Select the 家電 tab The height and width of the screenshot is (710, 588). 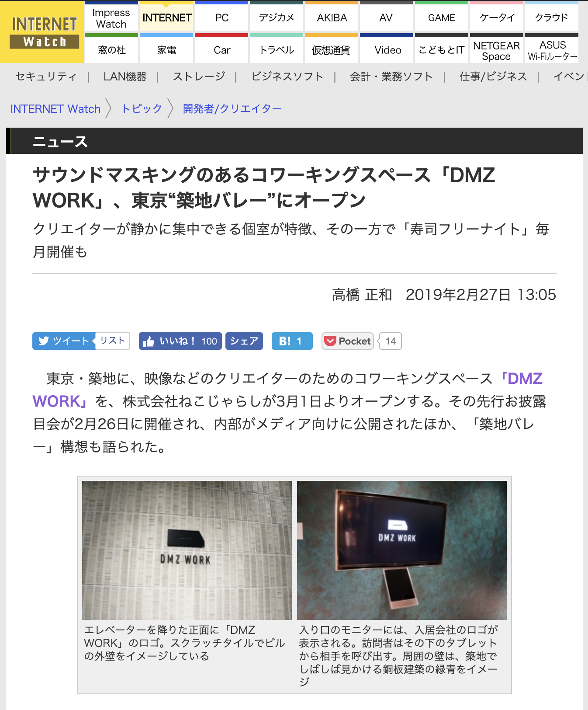point(166,49)
